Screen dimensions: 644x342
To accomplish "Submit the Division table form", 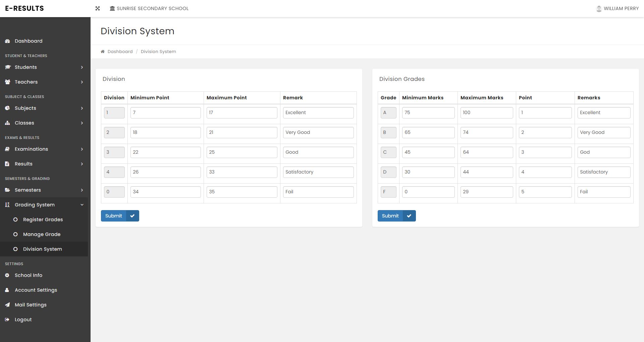I will pyautogui.click(x=120, y=216).
